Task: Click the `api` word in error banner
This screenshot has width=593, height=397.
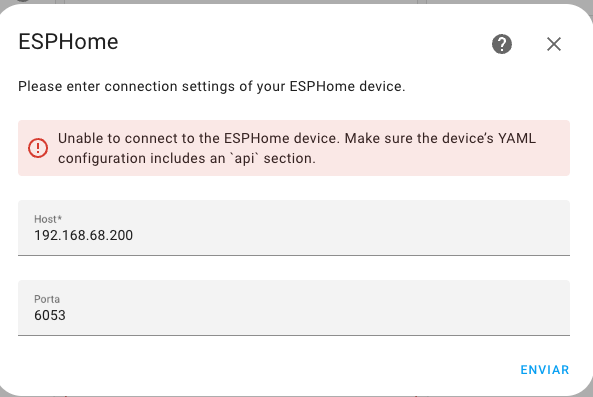Action: coord(245,158)
